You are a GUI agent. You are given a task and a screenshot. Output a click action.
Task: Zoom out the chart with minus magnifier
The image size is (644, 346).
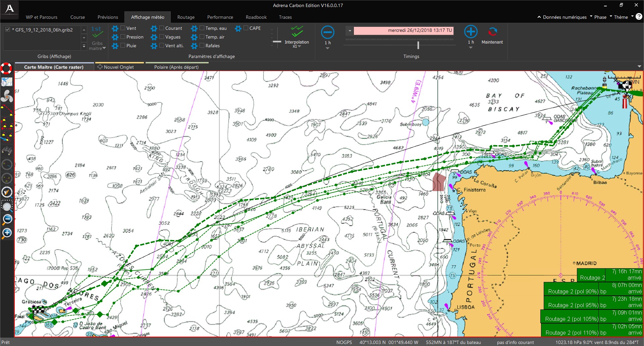[x=7, y=219]
